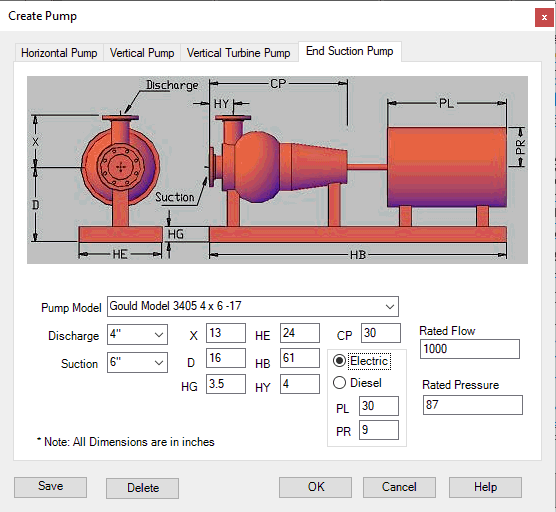Click the Cancel button

click(399, 488)
